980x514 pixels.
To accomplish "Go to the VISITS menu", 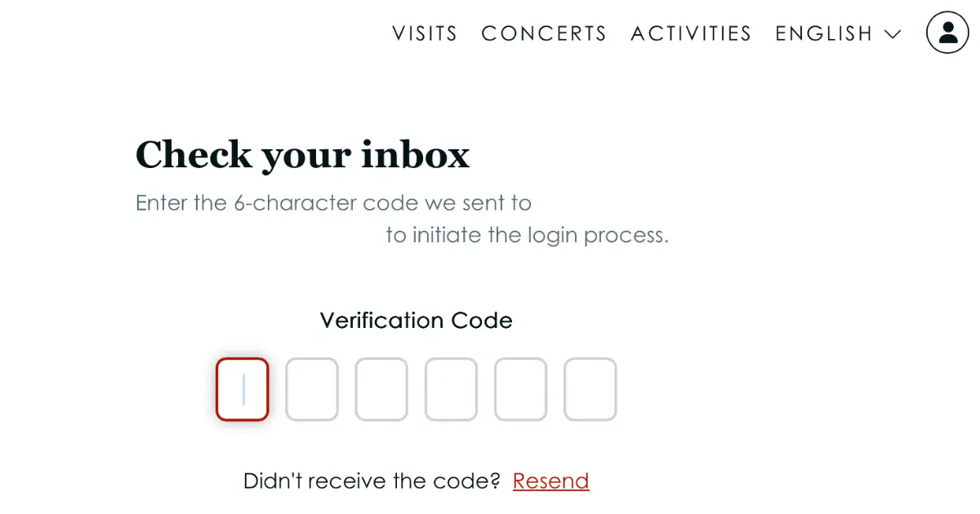I will 425,33.
